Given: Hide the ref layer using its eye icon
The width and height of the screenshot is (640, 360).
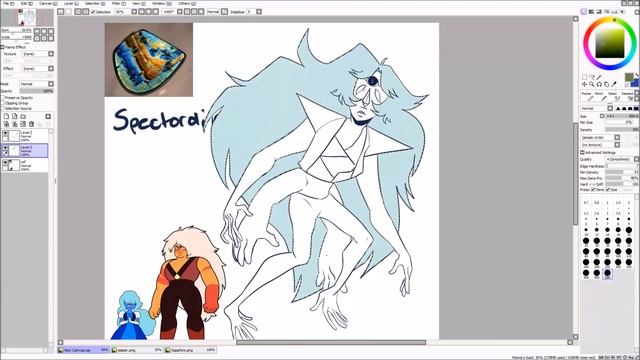Looking at the screenshot, I should 5,162.
